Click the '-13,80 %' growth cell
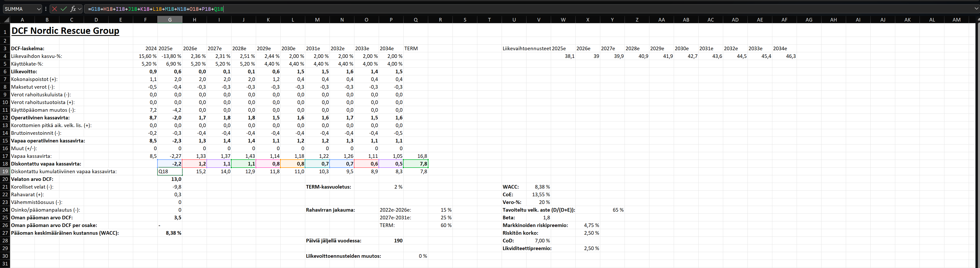Screen dimensions: 980x268 [x=170, y=56]
